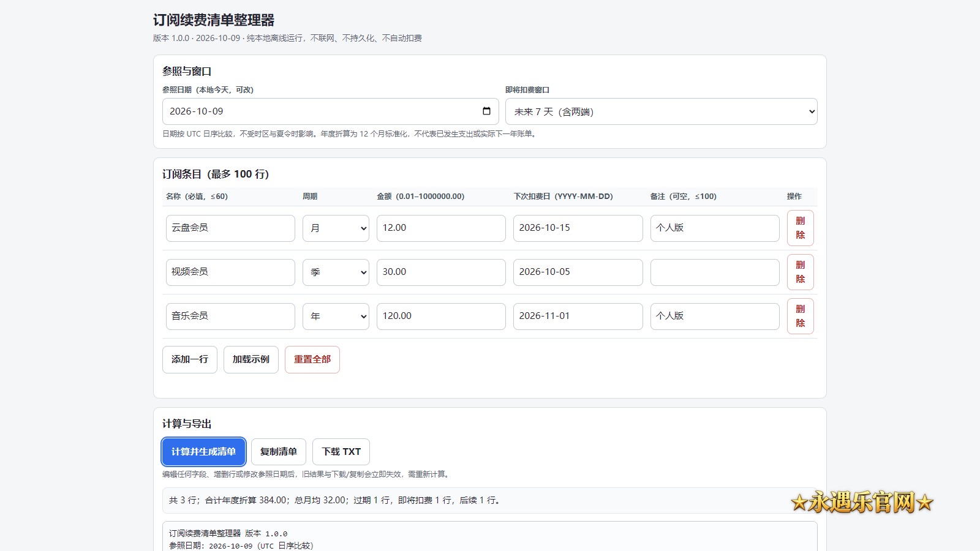Image resolution: width=980 pixels, height=551 pixels.
Task: Delete the 云盘会员 subscription row
Action: point(801,228)
